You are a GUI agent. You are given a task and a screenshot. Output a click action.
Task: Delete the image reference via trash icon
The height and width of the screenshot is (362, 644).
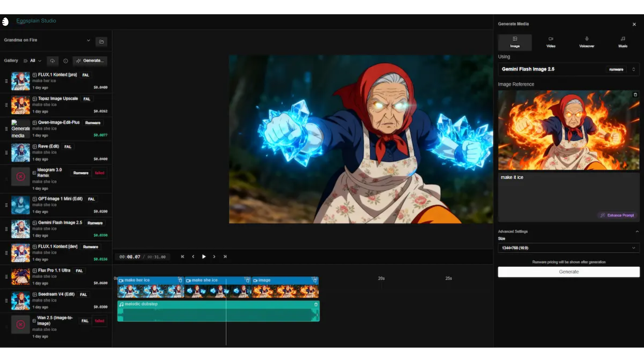pos(635,95)
